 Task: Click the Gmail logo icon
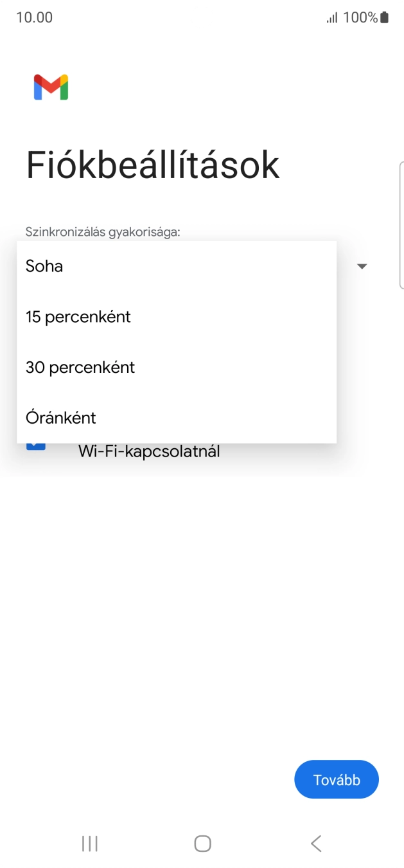[x=52, y=87]
